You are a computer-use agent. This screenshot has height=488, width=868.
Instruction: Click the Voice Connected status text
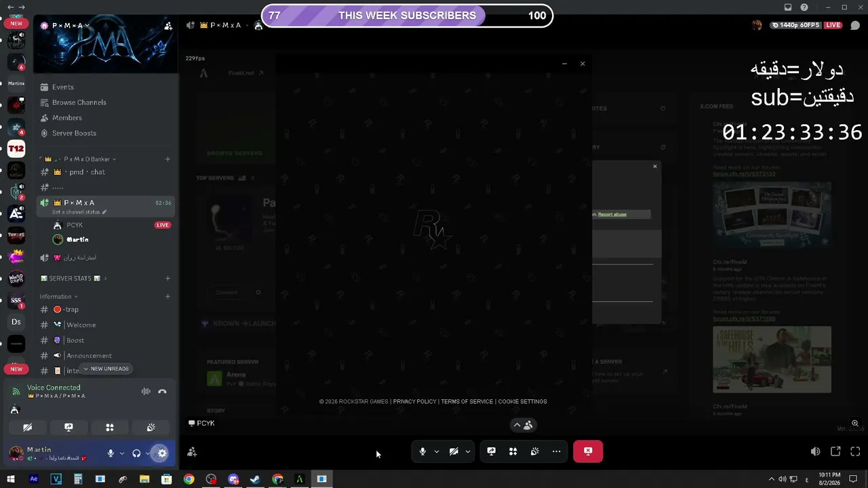tap(54, 388)
